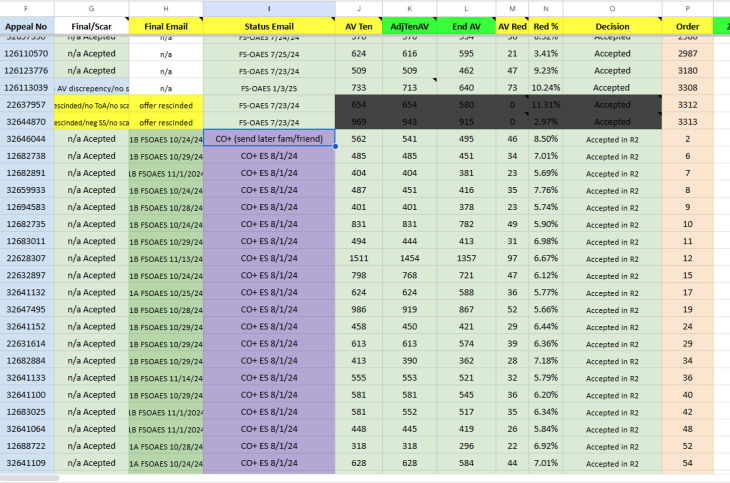Click the AdjTenAV header cell

tap(409, 24)
